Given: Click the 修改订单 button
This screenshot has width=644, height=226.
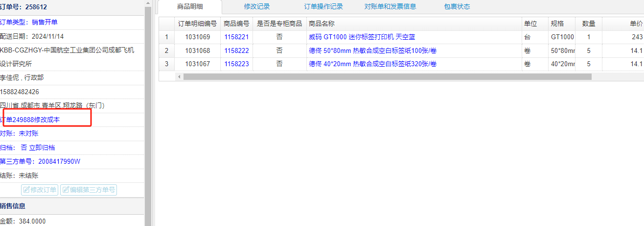Looking at the screenshot, I should tap(40, 190).
